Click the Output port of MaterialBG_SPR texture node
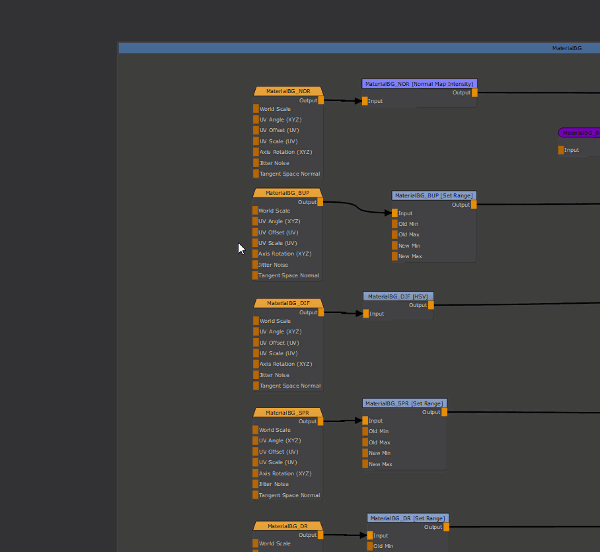Image resolution: width=600 pixels, height=552 pixels. tap(321, 421)
